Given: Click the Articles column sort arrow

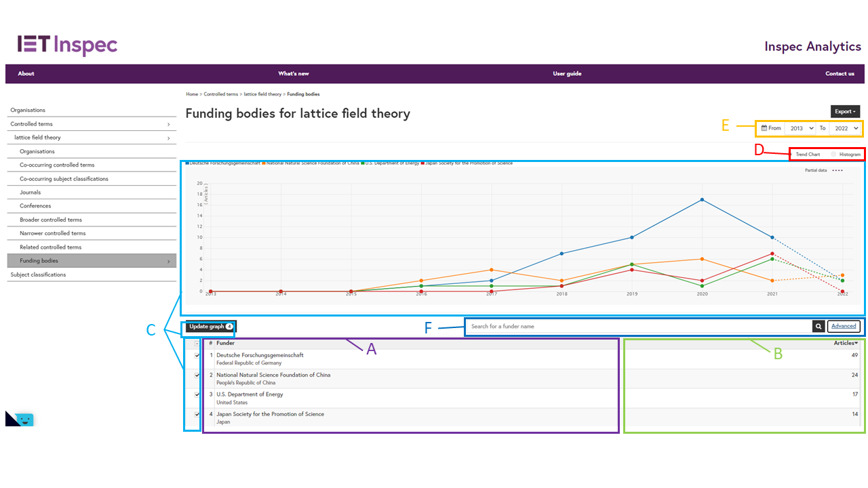Looking at the screenshot, I should [x=856, y=343].
